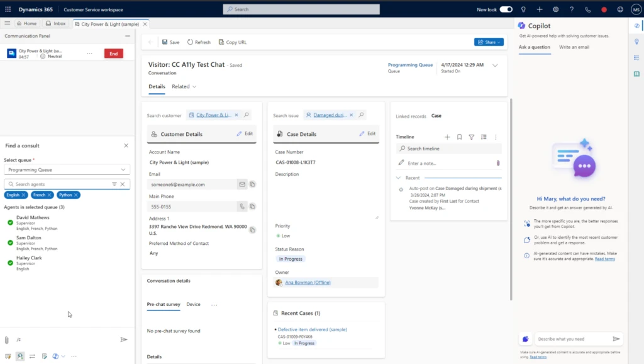Image resolution: width=644 pixels, height=364 pixels.
Task: Collapse the record header with the top-right chevron
Action: 495,65
